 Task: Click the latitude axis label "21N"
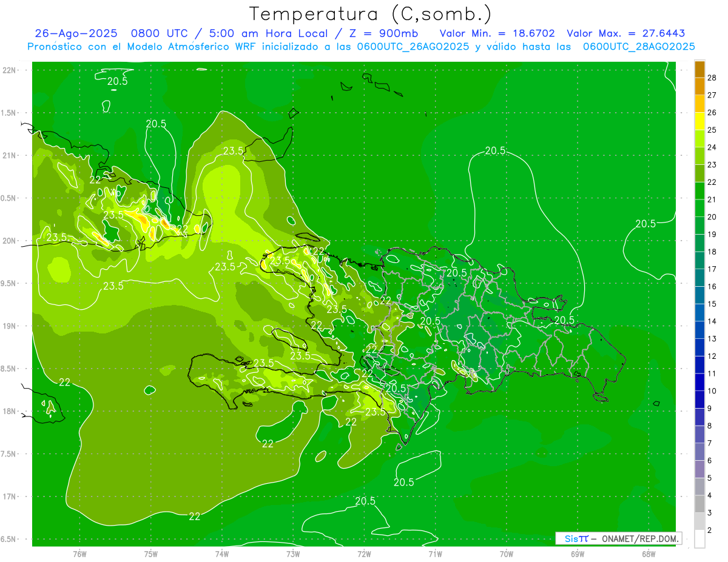coord(9,155)
